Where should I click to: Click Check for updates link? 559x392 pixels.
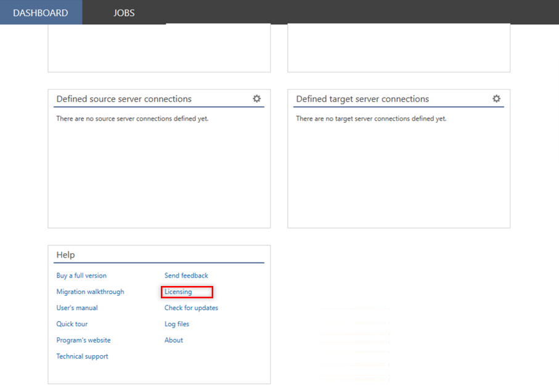191,308
